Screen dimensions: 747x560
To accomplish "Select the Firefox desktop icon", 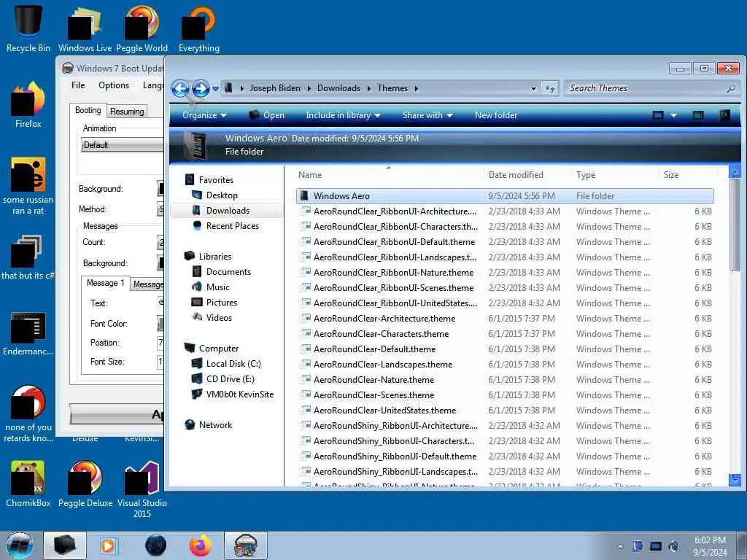I will [28, 105].
